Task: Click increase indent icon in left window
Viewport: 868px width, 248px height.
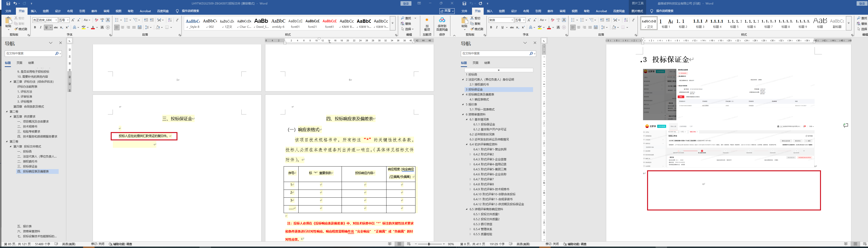Action: click(x=152, y=20)
